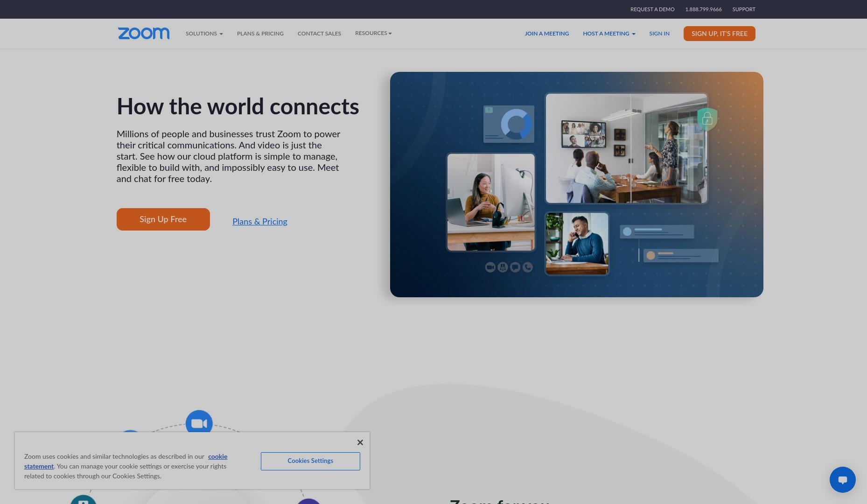Viewport: 867px width, 504px height.
Task: Click Sign Up, It's Free button
Action: click(x=719, y=34)
